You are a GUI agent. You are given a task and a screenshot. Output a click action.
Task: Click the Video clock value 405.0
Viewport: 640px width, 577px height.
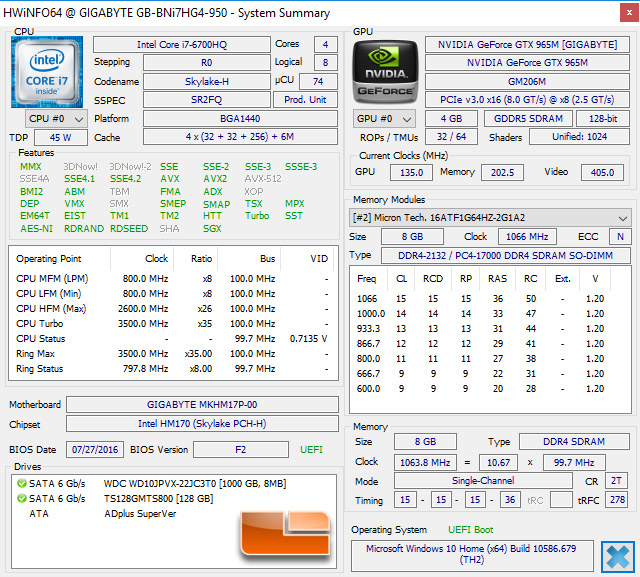[x=602, y=172]
